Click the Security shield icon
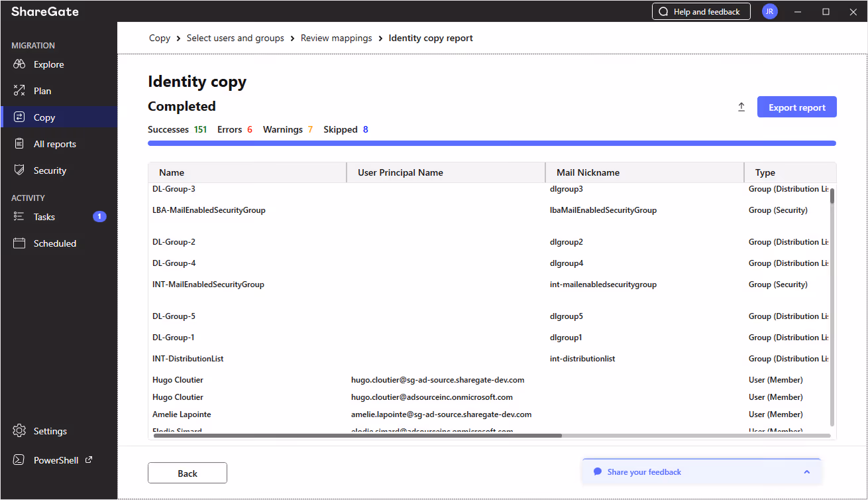The height and width of the screenshot is (500, 868). [x=19, y=170]
